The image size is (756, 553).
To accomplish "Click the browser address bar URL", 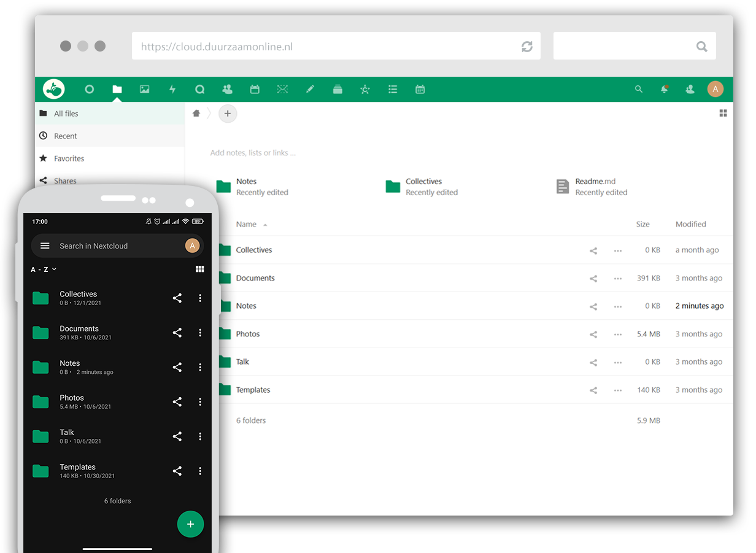I will [336, 46].
